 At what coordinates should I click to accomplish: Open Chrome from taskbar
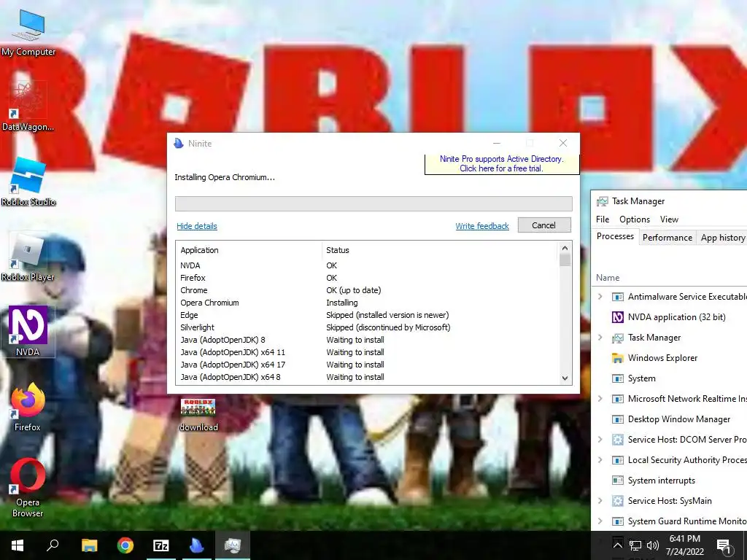point(125,545)
